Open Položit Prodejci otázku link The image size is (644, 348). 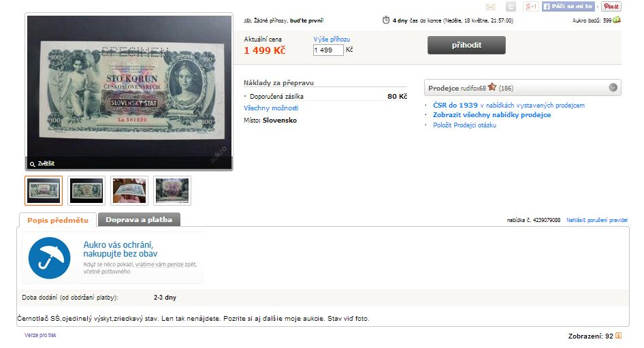[464, 125]
